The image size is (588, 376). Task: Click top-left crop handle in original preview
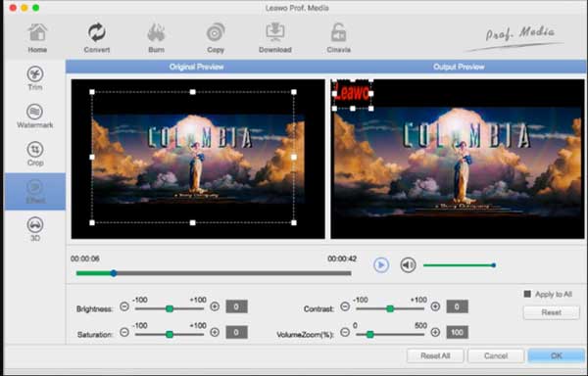point(92,92)
